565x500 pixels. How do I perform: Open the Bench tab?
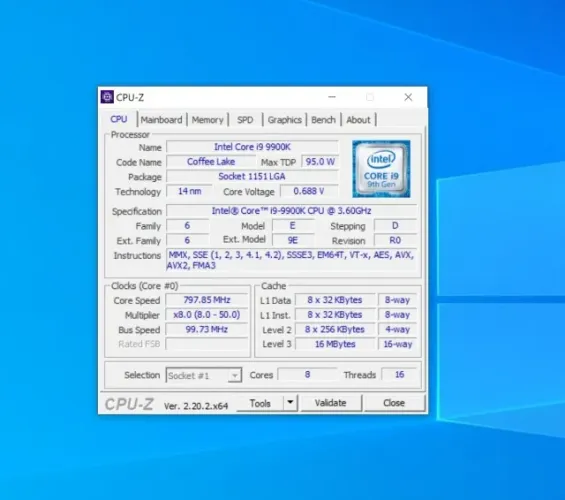pos(323,120)
